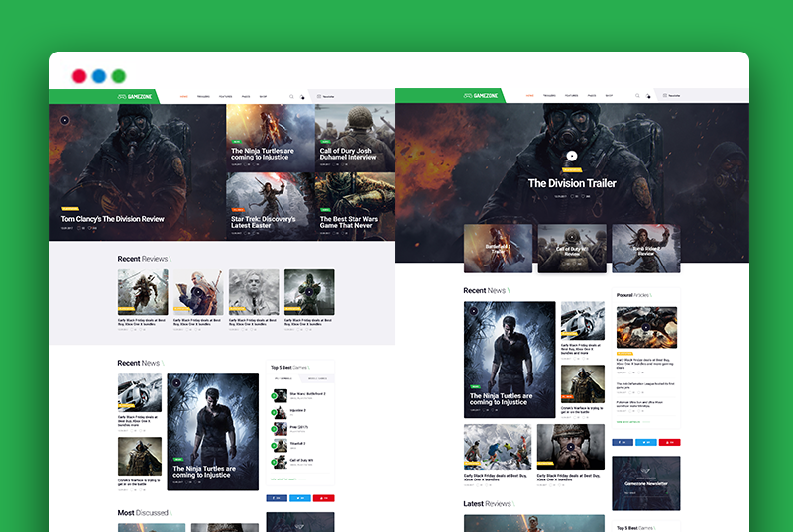This screenshot has height=532, width=793.
Task: Select the Call of Duty WWII Review slider thumbnail
Action: [572, 248]
